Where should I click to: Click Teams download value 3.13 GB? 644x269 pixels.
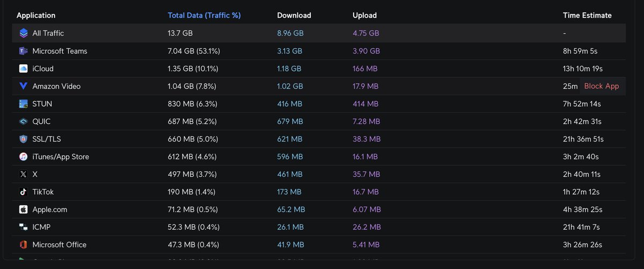point(290,51)
